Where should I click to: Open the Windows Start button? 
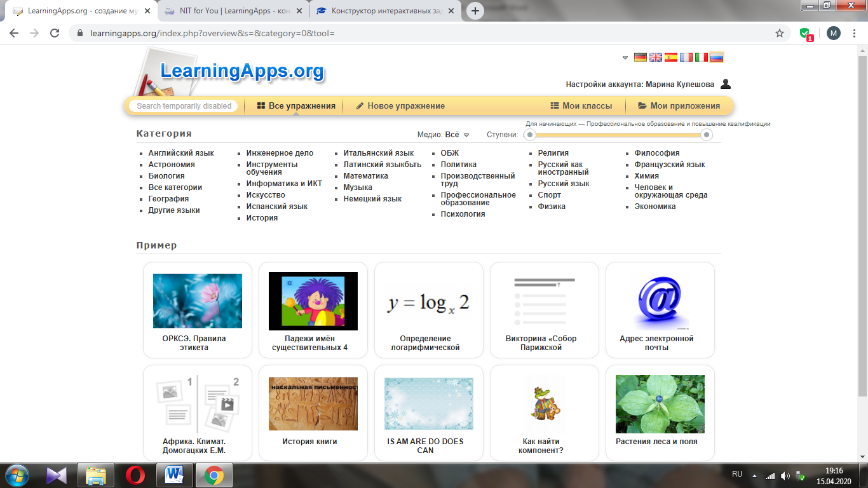click(17, 475)
